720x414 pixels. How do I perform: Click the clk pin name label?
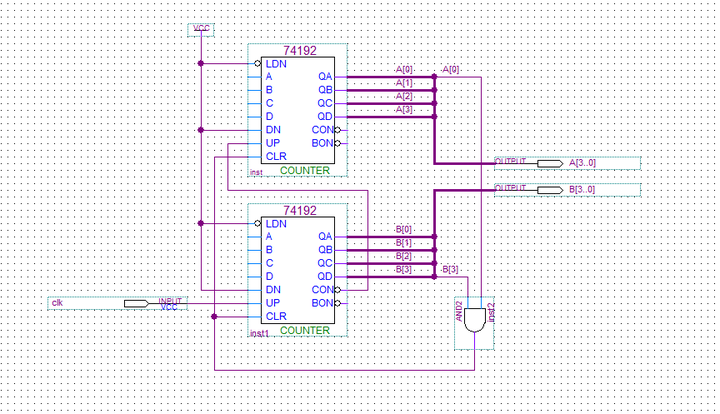tap(57, 303)
